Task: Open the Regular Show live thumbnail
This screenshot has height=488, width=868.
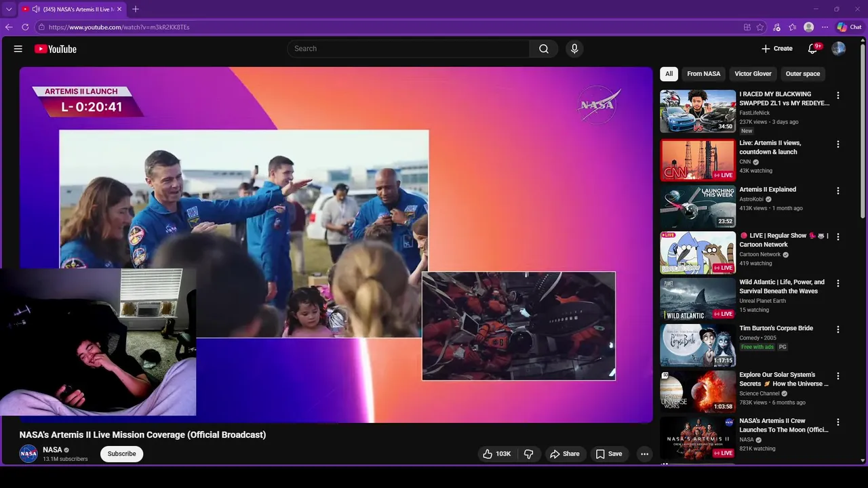Action: (x=698, y=252)
